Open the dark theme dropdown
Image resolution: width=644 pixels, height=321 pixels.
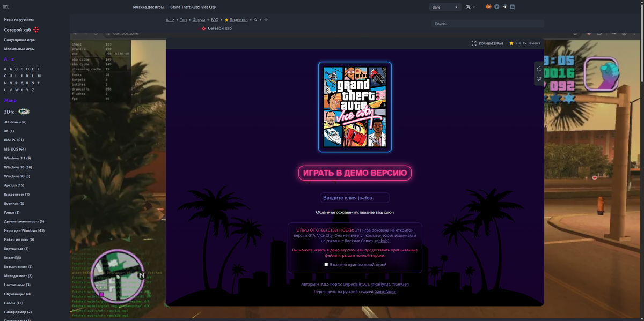(445, 7)
